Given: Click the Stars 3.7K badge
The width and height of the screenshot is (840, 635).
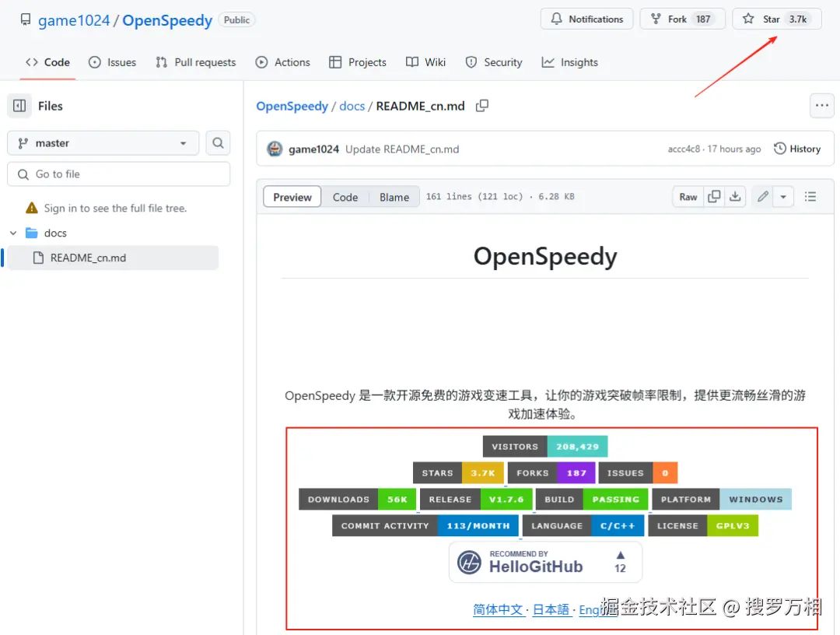Looking at the screenshot, I should tap(458, 472).
